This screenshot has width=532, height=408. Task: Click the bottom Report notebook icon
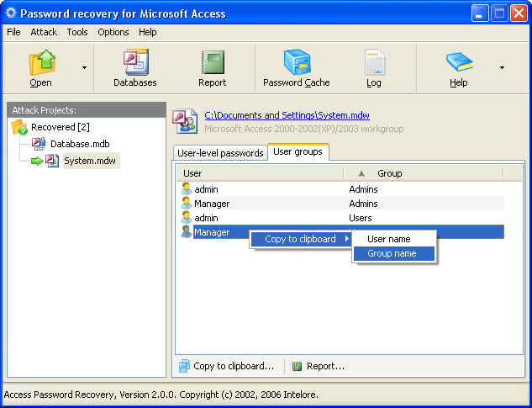(298, 366)
